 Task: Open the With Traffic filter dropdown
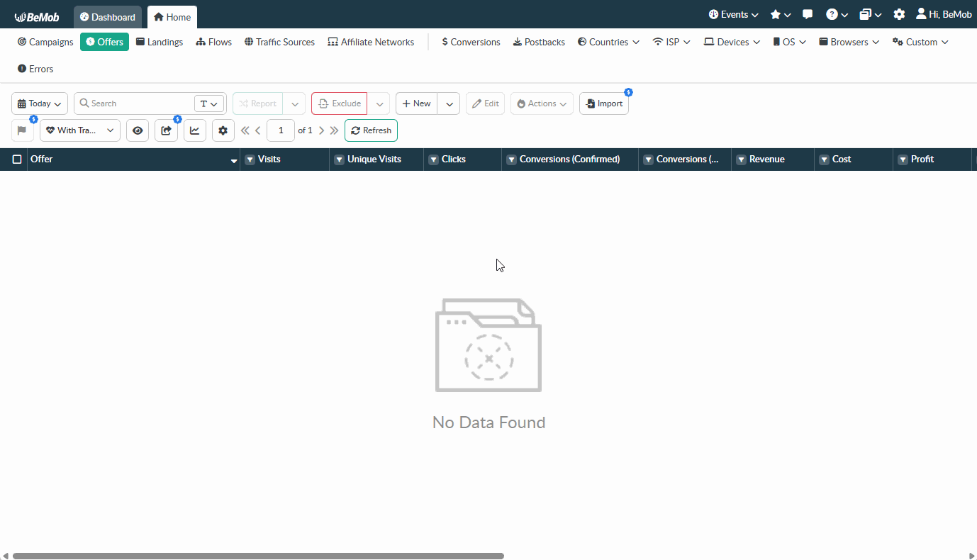[80, 130]
